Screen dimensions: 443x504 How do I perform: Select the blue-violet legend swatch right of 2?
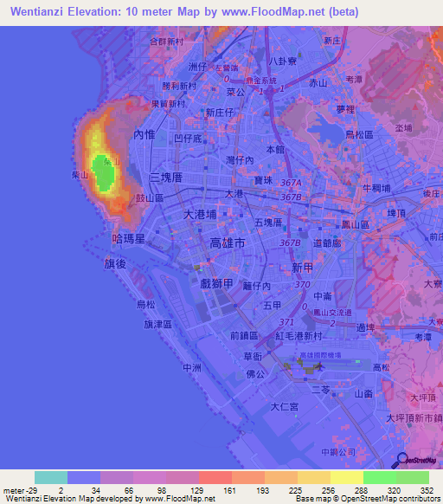tap(84, 478)
